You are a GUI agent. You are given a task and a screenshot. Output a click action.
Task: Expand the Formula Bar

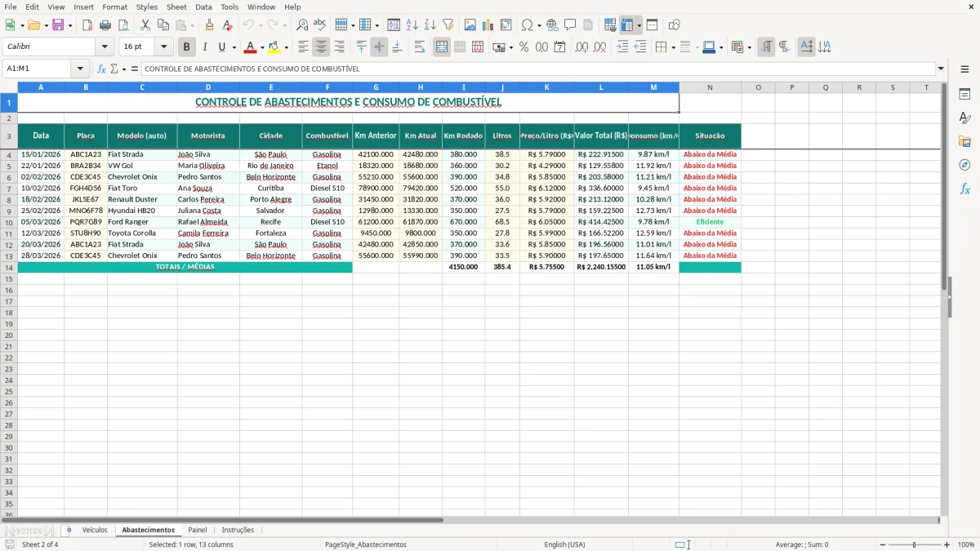point(941,69)
